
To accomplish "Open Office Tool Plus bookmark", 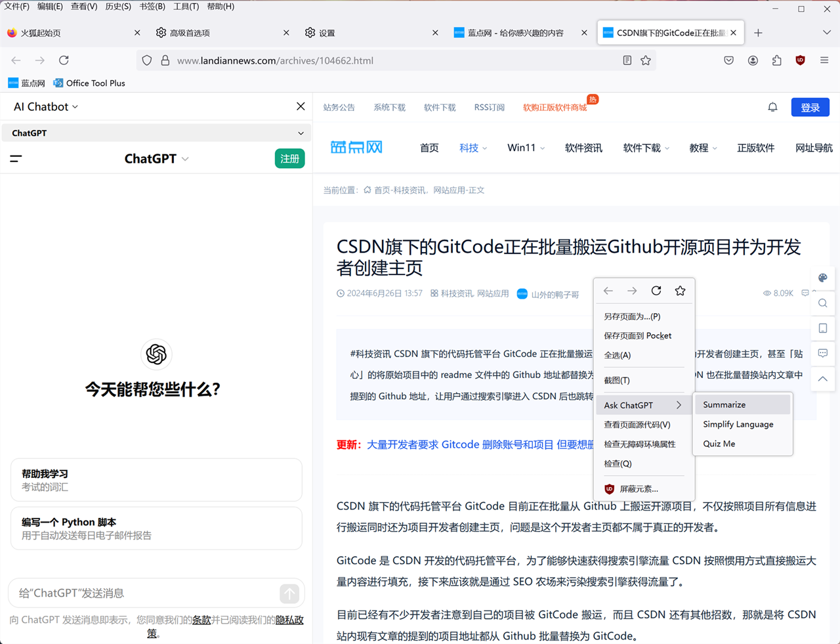I will point(89,83).
